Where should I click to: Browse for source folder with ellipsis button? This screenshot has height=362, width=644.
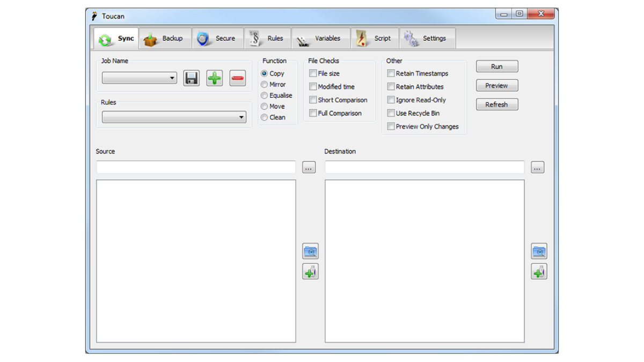tap(309, 167)
